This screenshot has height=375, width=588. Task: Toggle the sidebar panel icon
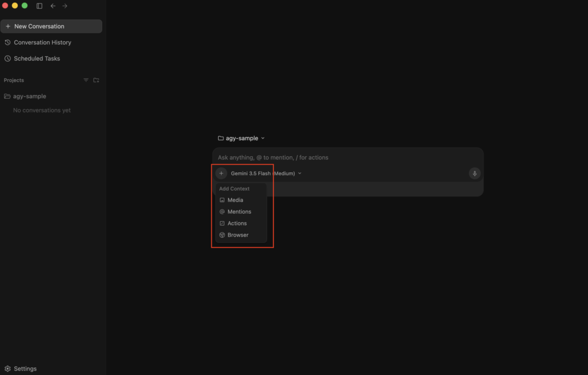click(40, 6)
